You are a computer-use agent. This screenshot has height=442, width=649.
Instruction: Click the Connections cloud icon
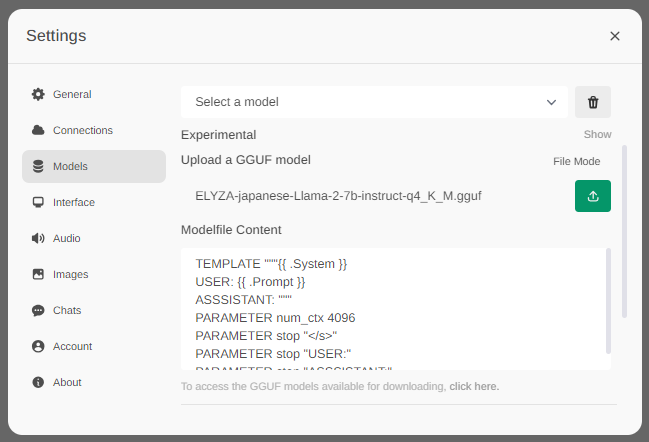pyautogui.click(x=38, y=130)
